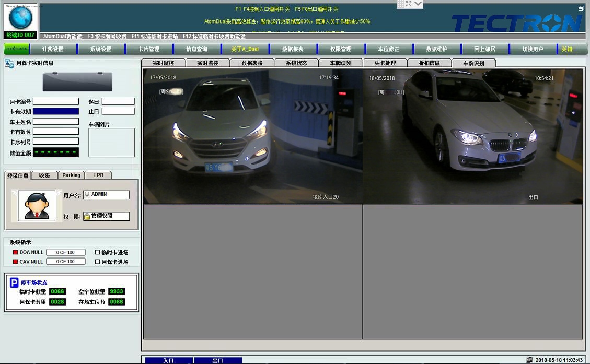This screenshot has width=590, height=364.
Task: Click the grid dots handle icon
Action: tap(400, 4)
